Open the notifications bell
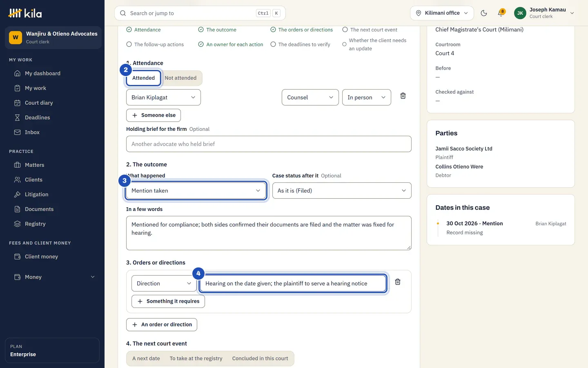Screen dimensions: 588x368 [501, 13]
